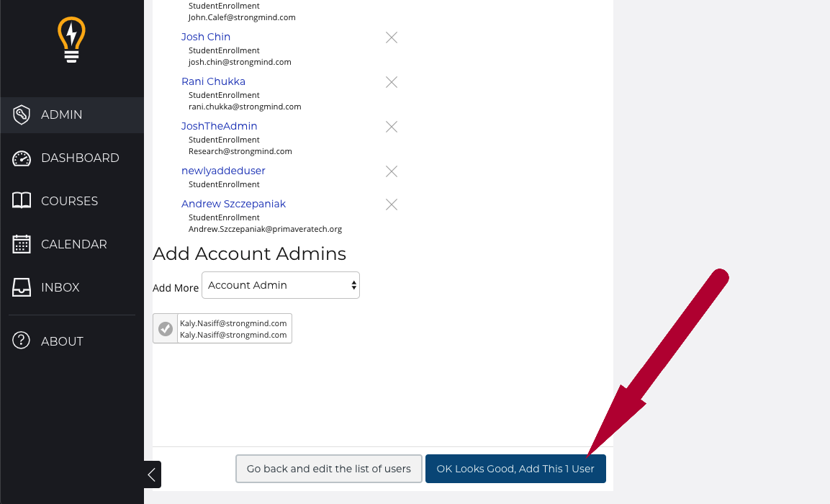The height and width of the screenshot is (504, 830).
Task: Toggle checkmark for Kaly.Nasiff@strongmind.com
Action: pyautogui.click(x=166, y=329)
